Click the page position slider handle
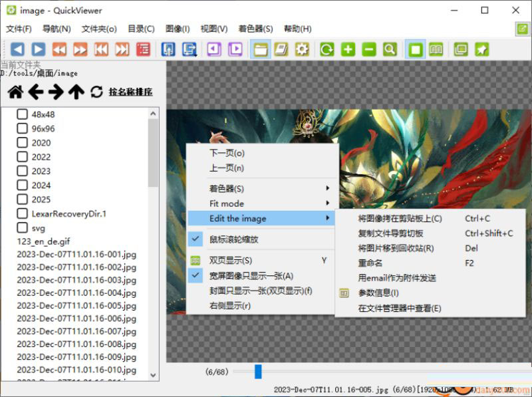This screenshot has height=397, width=532. (x=258, y=372)
